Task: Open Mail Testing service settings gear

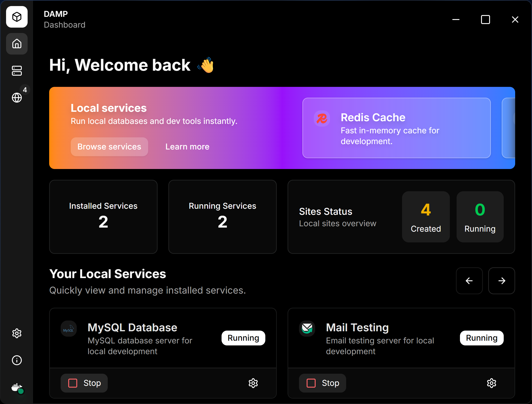Action: pos(492,383)
